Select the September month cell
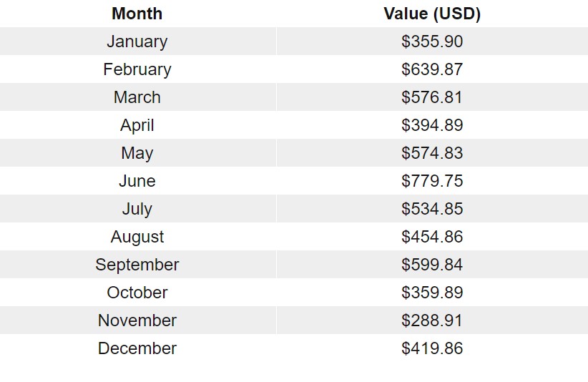The image size is (588, 382). 137,265
